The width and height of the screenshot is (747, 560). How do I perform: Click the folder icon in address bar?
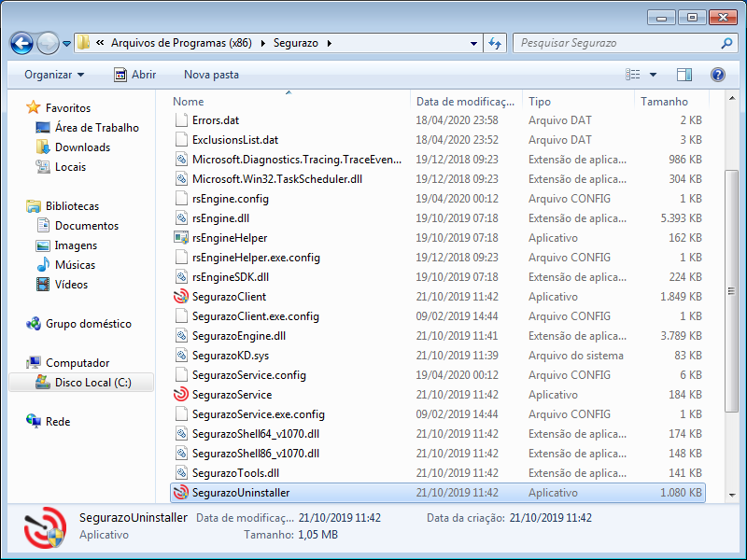pyautogui.click(x=83, y=42)
